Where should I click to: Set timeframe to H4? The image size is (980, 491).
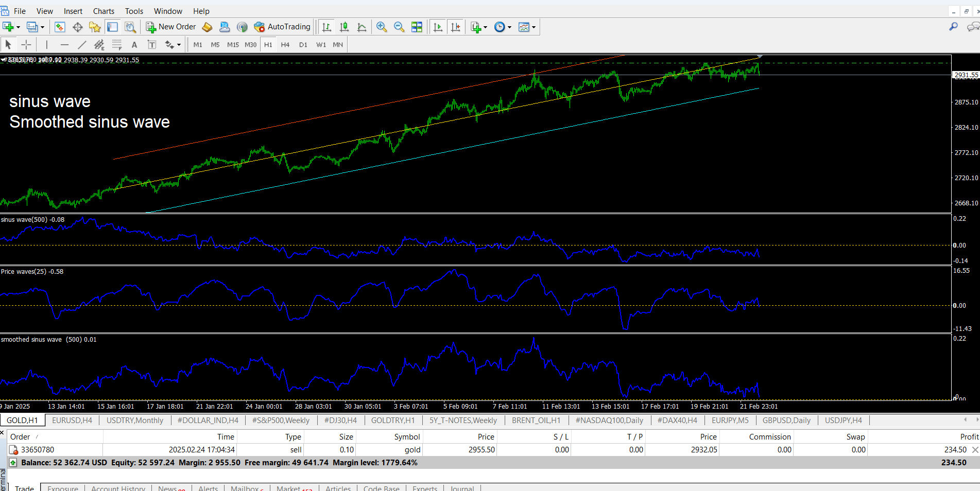coord(285,45)
